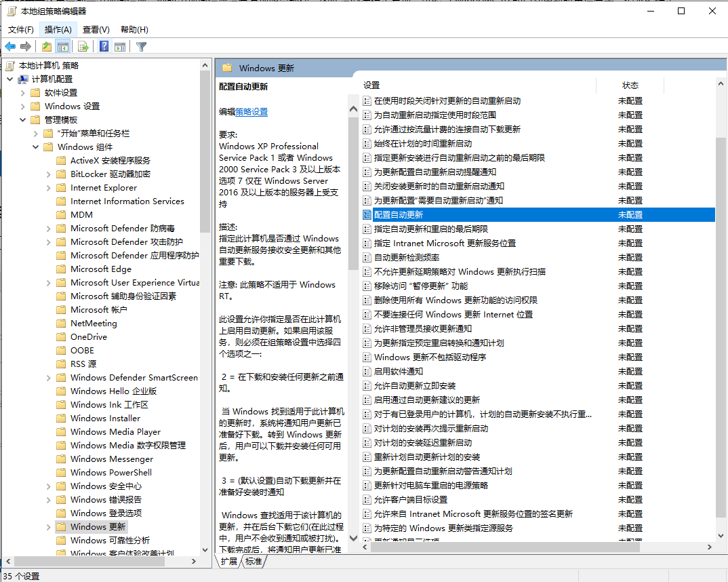Screen dimensions: 728x582
Task: Select 为特定的 Windows 更新类指定源服务 setting
Action: click(x=443, y=528)
